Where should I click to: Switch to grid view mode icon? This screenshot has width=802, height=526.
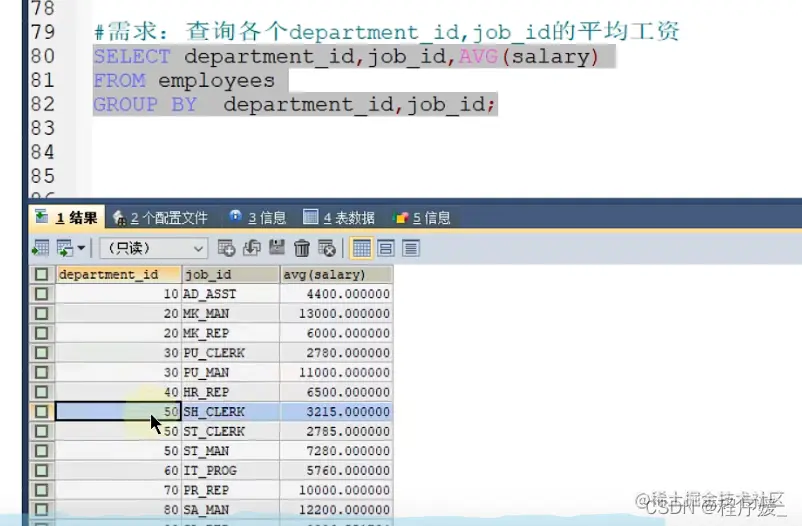(x=361, y=249)
